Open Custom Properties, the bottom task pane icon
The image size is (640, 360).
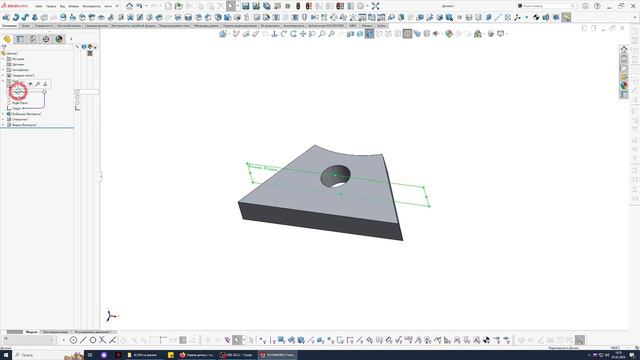point(624,94)
